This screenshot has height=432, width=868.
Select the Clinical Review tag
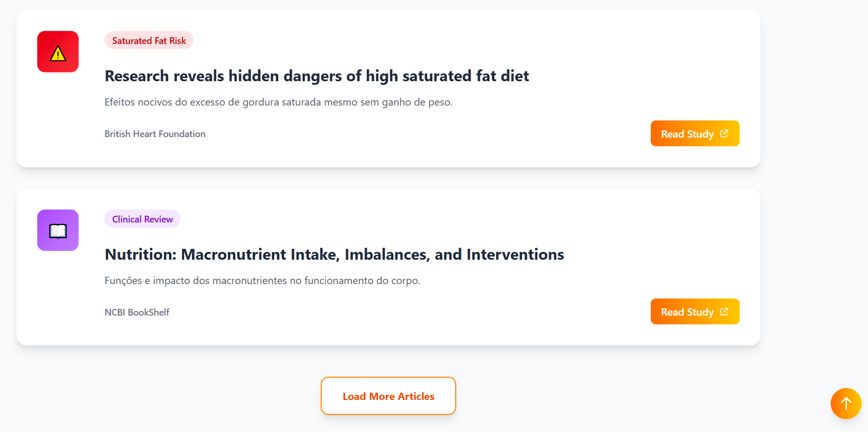(142, 219)
